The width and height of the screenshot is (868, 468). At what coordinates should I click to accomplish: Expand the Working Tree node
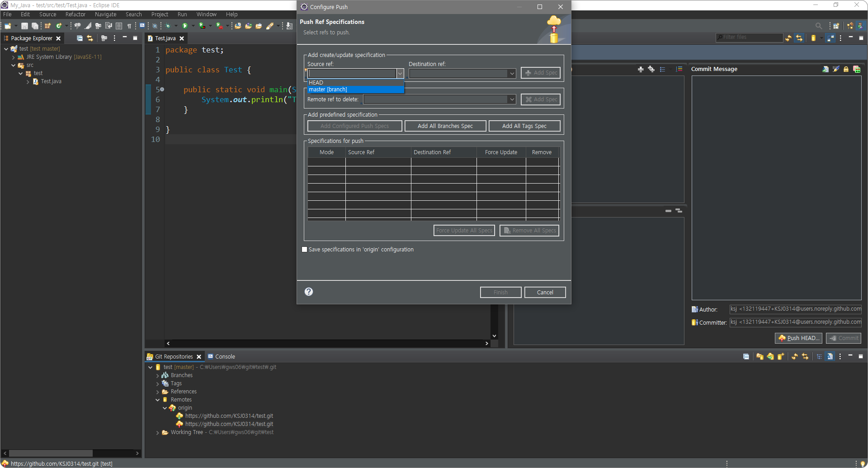[158, 433]
